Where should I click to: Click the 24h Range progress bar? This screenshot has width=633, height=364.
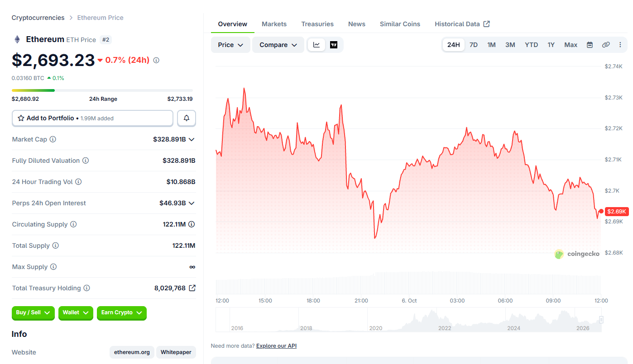click(102, 90)
